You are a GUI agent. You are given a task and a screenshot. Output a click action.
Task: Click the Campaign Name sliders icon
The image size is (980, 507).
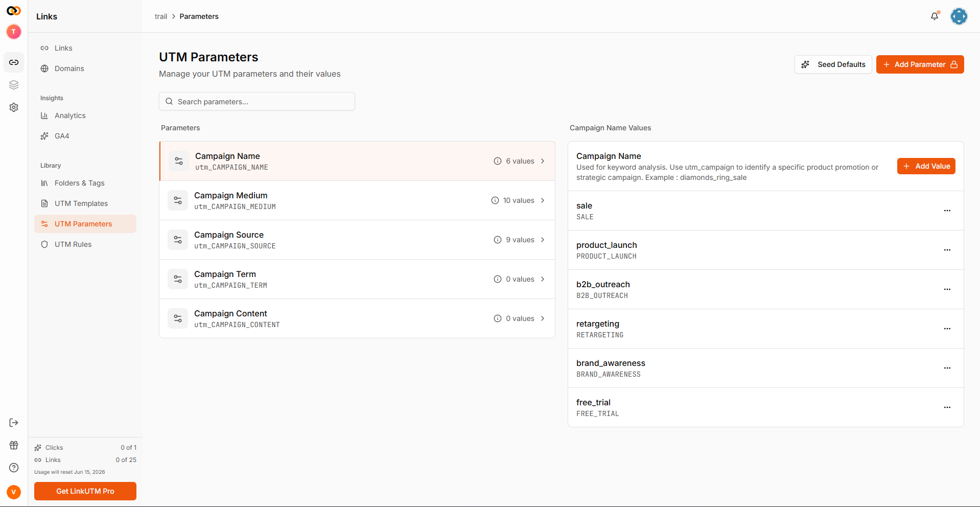[x=179, y=161]
